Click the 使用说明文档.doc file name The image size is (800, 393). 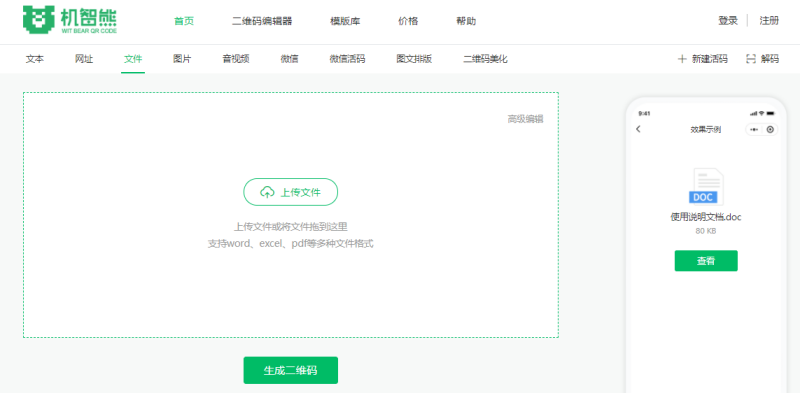click(706, 217)
